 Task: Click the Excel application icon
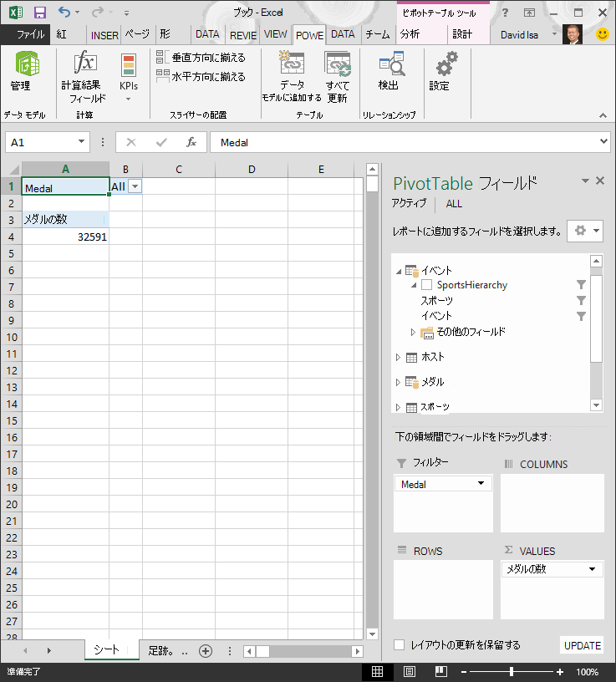click(16, 13)
